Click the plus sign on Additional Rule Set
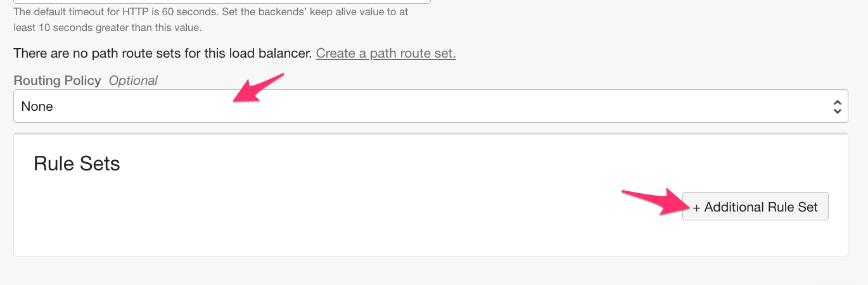The height and width of the screenshot is (285, 868). click(x=696, y=207)
